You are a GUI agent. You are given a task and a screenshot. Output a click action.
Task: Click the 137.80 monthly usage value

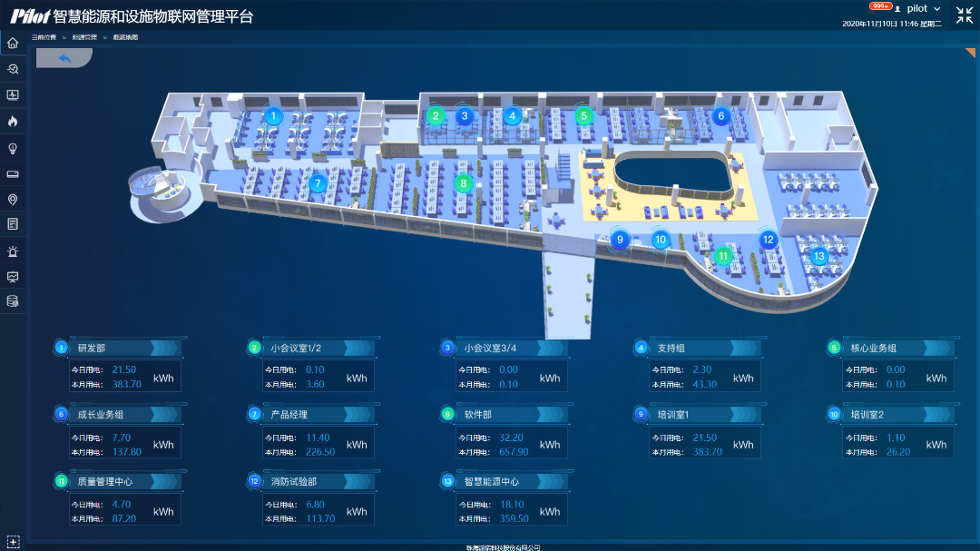coord(127,451)
